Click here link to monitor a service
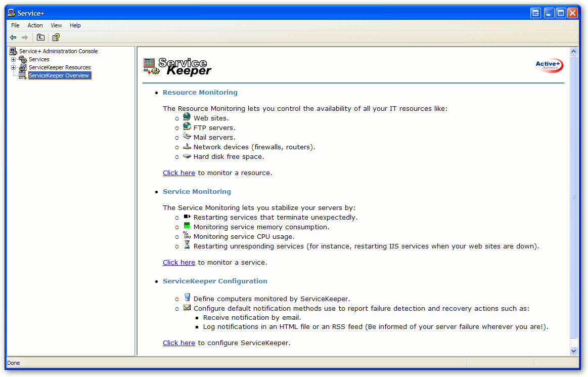The height and width of the screenshot is (377, 588). pyautogui.click(x=179, y=263)
